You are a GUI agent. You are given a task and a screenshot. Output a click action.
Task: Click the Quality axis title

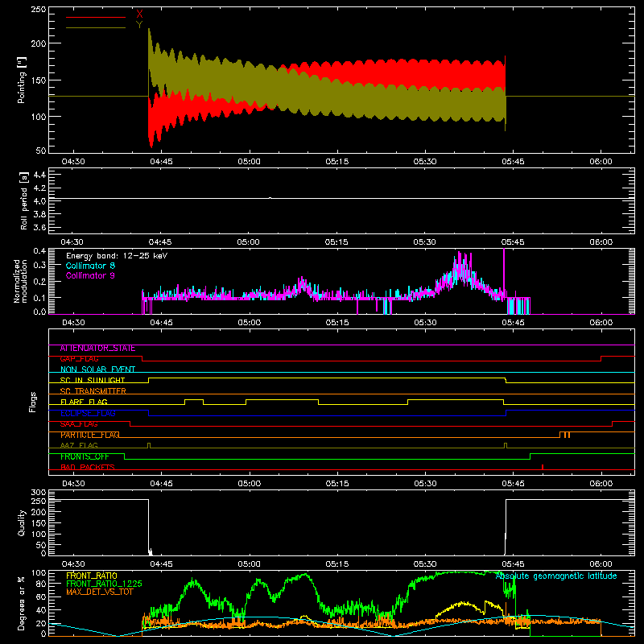[22, 522]
